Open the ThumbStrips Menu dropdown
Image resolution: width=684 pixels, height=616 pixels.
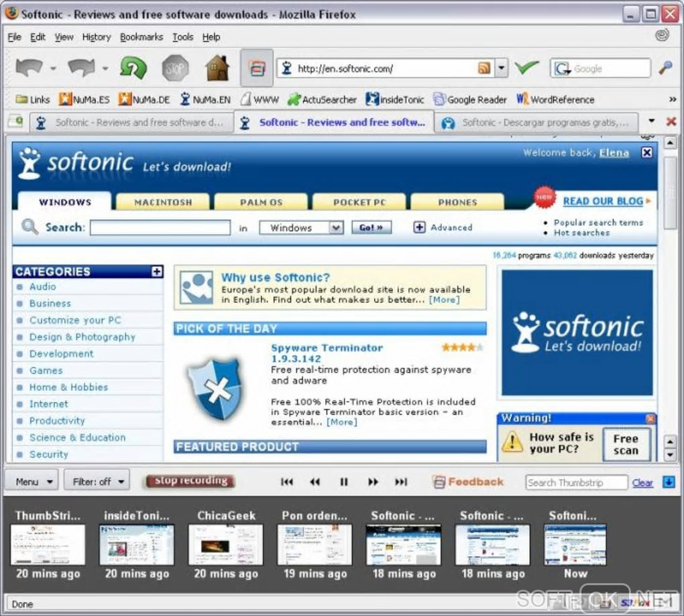pyautogui.click(x=32, y=481)
